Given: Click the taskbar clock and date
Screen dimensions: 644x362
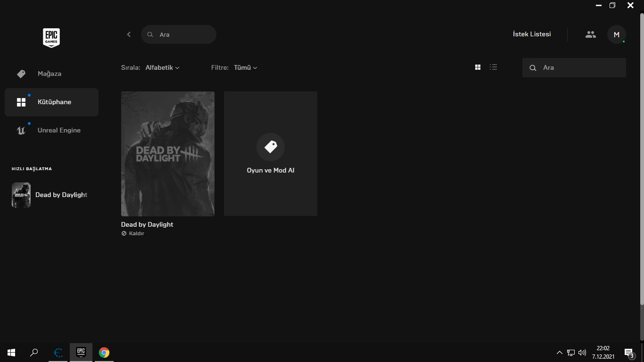Looking at the screenshot, I should coord(603,353).
